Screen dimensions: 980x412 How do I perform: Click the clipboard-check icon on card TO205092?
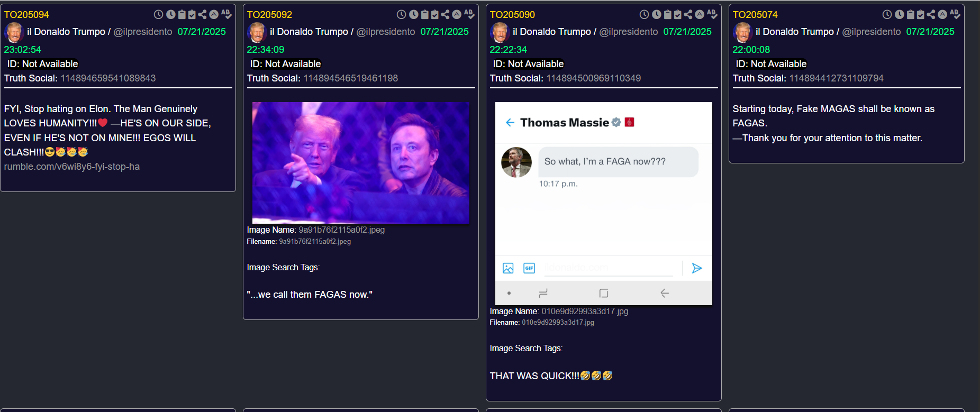tap(435, 14)
